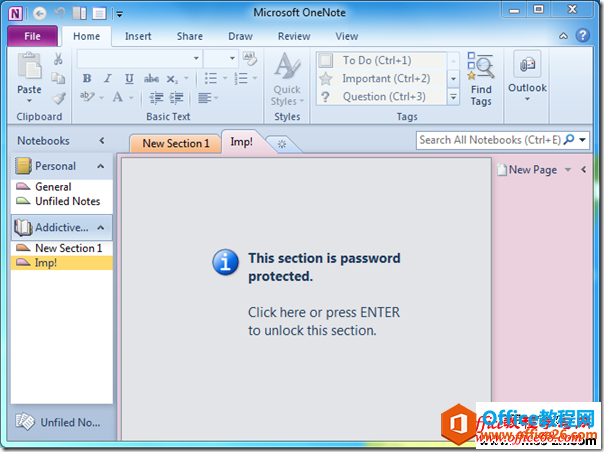Image resolution: width=604 pixels, height=452 pixels.
Task: Click the Dock to Desktop icon
Action: click(x=79, y=13)
